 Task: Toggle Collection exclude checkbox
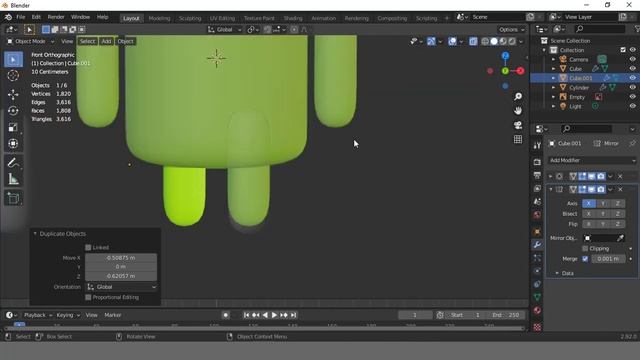pos(623,50)
